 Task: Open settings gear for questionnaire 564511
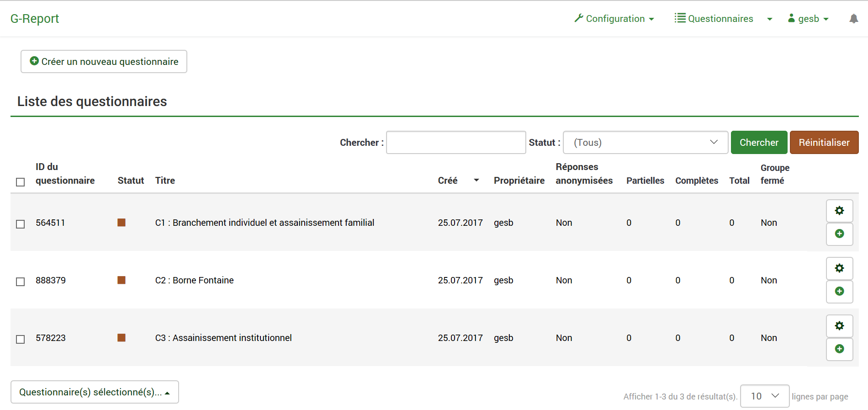(839, 211)
